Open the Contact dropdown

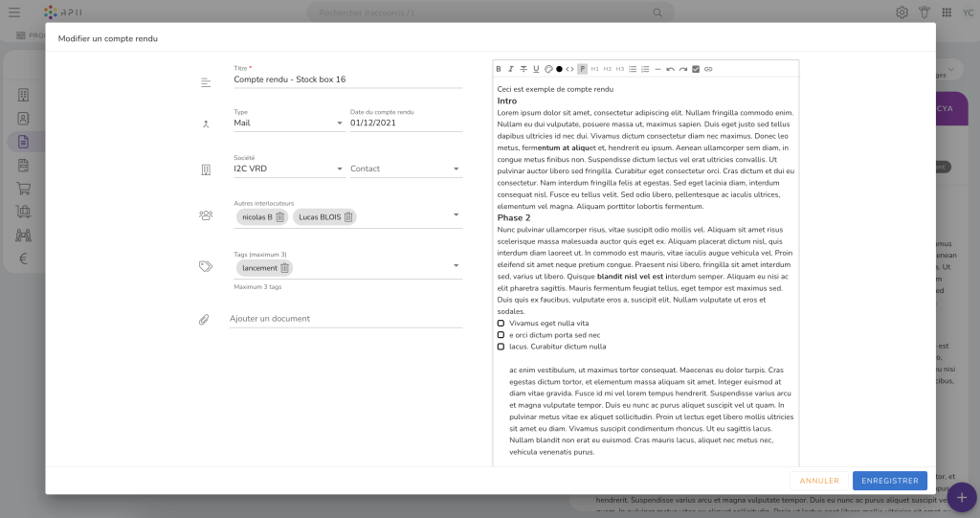tap(456, 169)
